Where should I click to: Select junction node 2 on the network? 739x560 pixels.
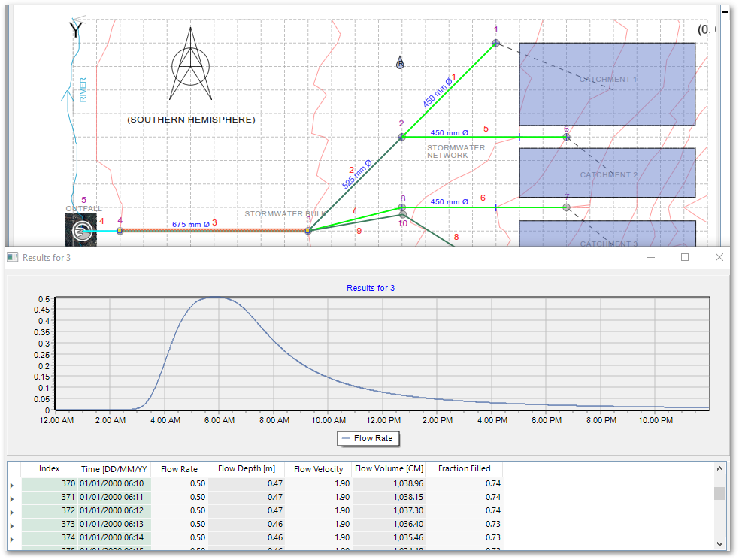[401, 137]
